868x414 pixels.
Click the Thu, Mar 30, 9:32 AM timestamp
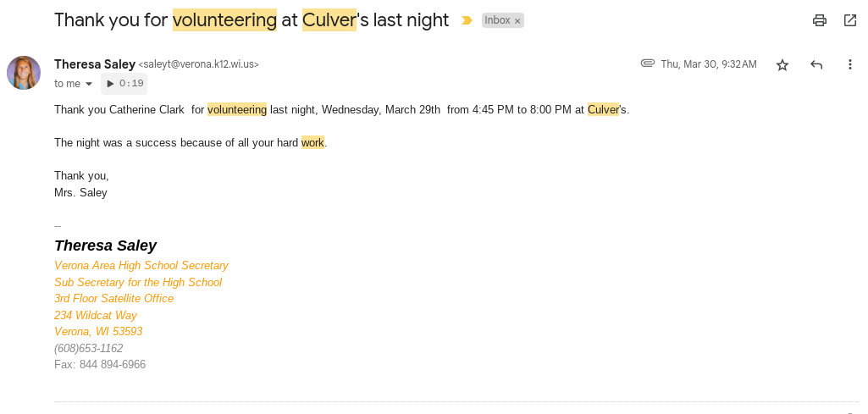tap(709, 64)
